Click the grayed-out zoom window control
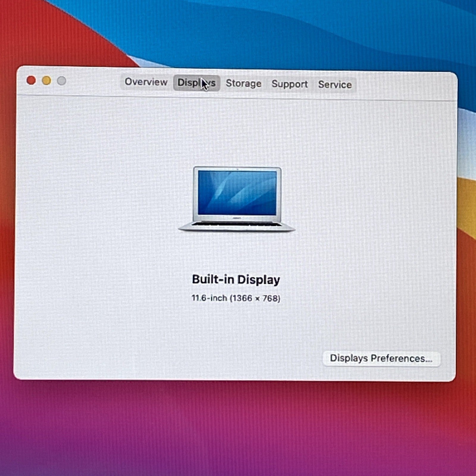The width and height of the screenshot is (476, 476). pyautogui.click(x=61, y=80)
